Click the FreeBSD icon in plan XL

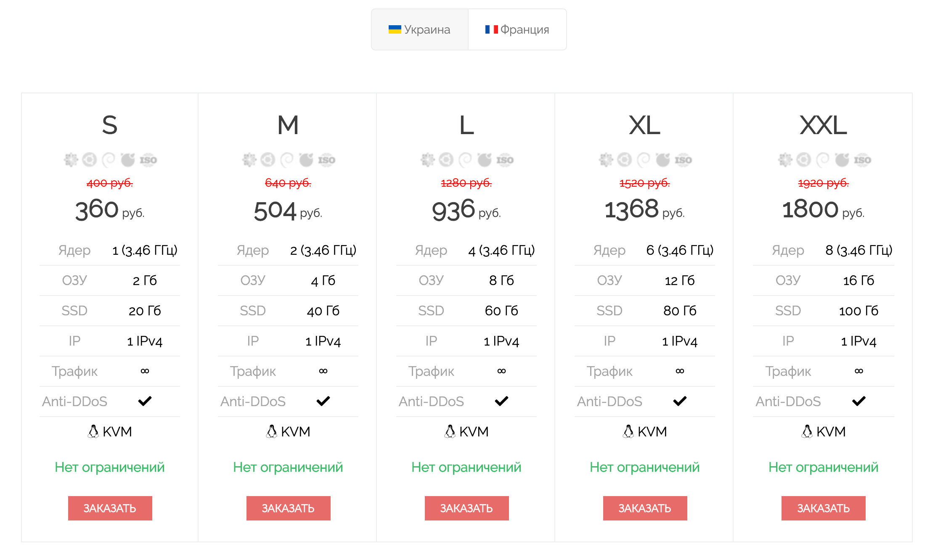(x=663, y=160)
